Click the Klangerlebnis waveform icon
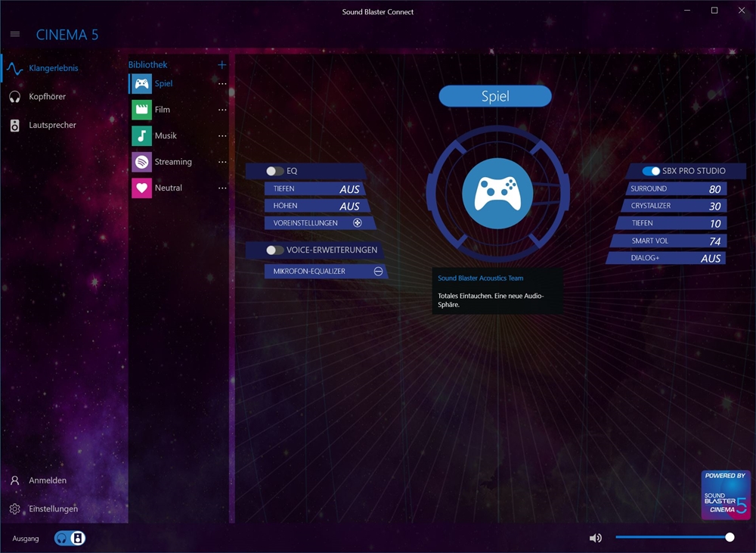The height and width of the screenshot is (553, 756). coord(15,69)
